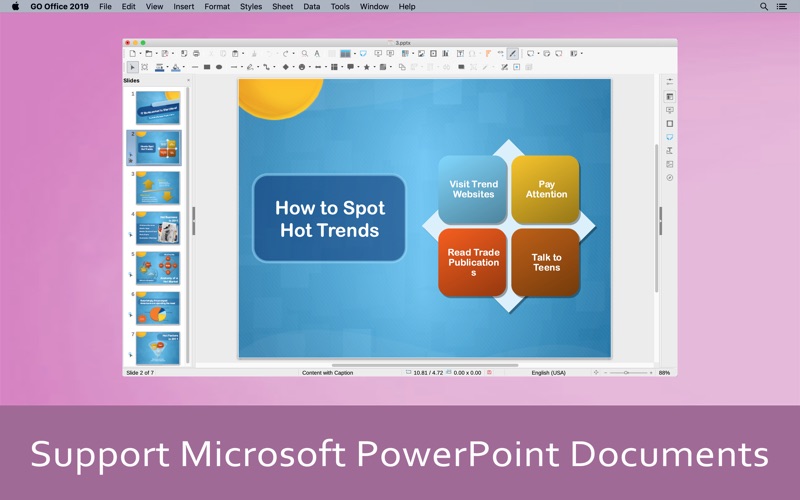This screenshot has width=800, height=500.
Task: Select the Connectors tool
Action: coord(266,67)
